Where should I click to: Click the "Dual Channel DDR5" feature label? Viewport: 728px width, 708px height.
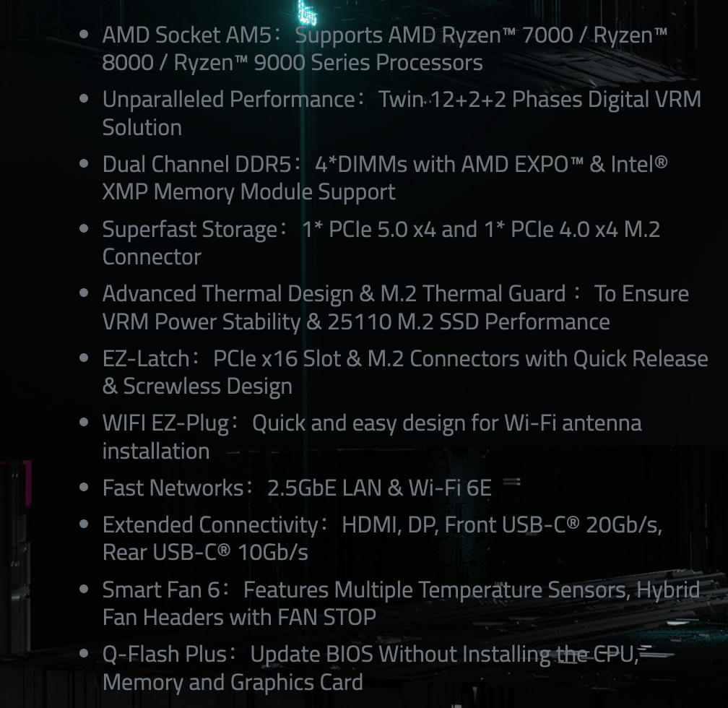(x=196, y=164)
